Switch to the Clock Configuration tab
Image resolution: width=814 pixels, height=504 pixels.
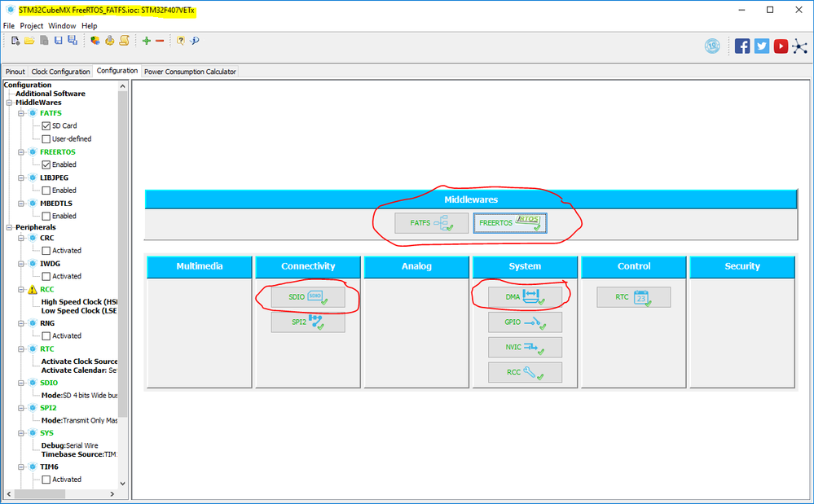tap(61, 72)
